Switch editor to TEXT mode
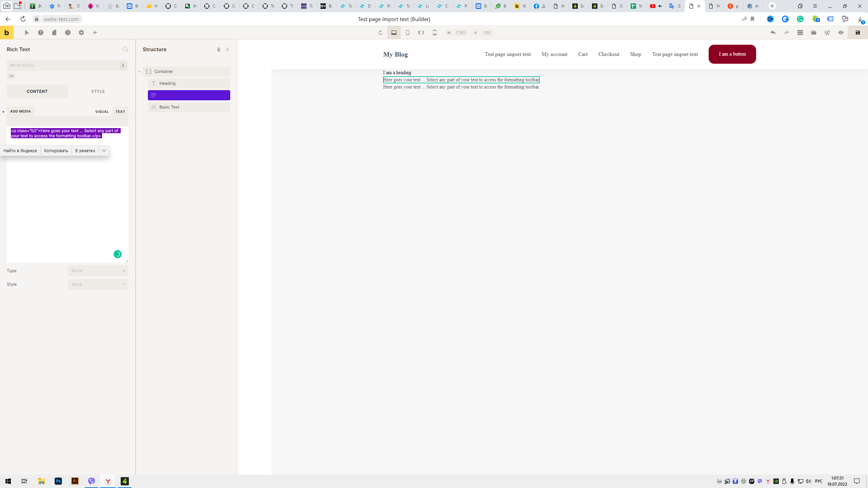This screenshot has height=488, width=868. (120, 111)
